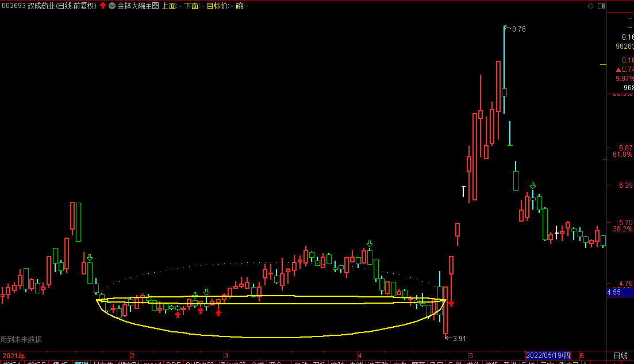Click month marker 5 on the time axis
This screenshot has width=634, height=364.
471,356
